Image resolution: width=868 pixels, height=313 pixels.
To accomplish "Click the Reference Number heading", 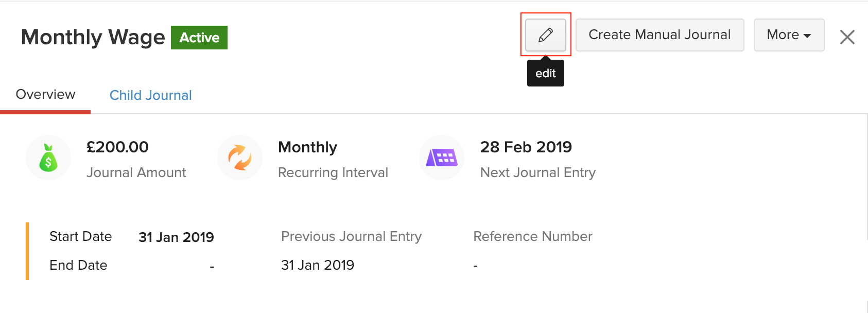I will [x=532, y=236].
